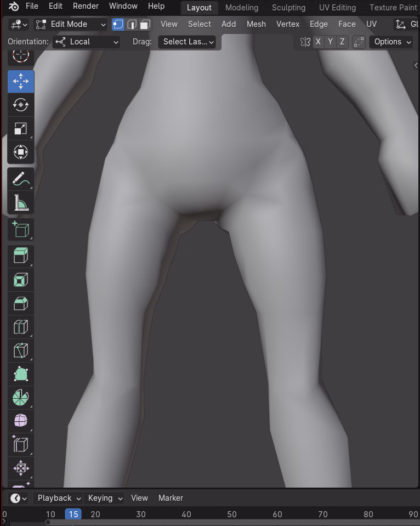Select the Move tool
The width and height of the screenshot is (420, 526).
pos(21,82)
